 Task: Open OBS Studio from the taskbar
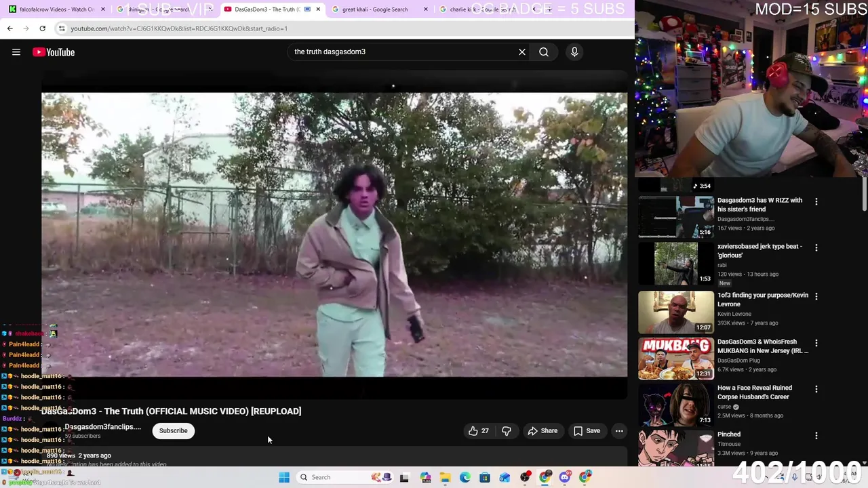click(525, 477)
